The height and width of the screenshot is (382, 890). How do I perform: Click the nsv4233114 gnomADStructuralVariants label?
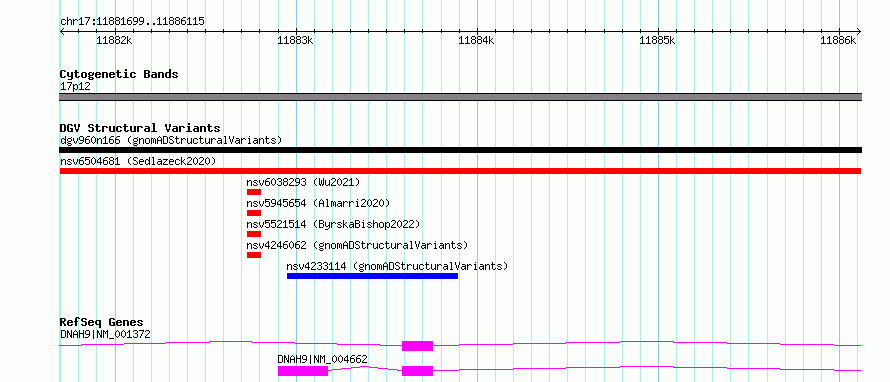pos(397,266)
